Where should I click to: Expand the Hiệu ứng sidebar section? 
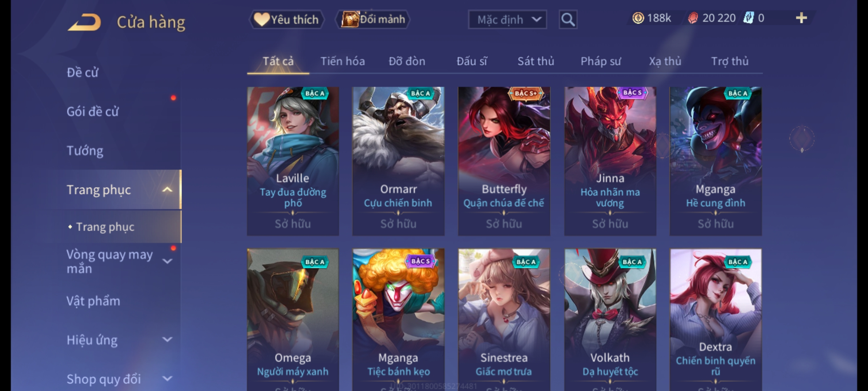pos(167,340)
